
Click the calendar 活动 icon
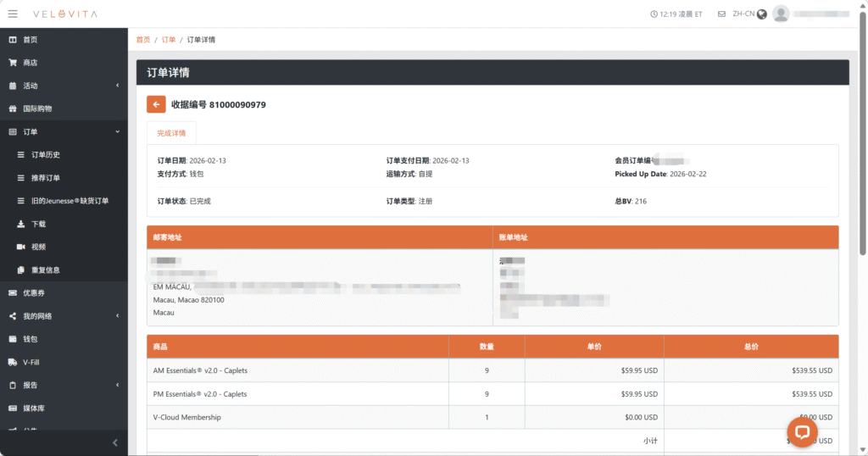coord(13,86)
